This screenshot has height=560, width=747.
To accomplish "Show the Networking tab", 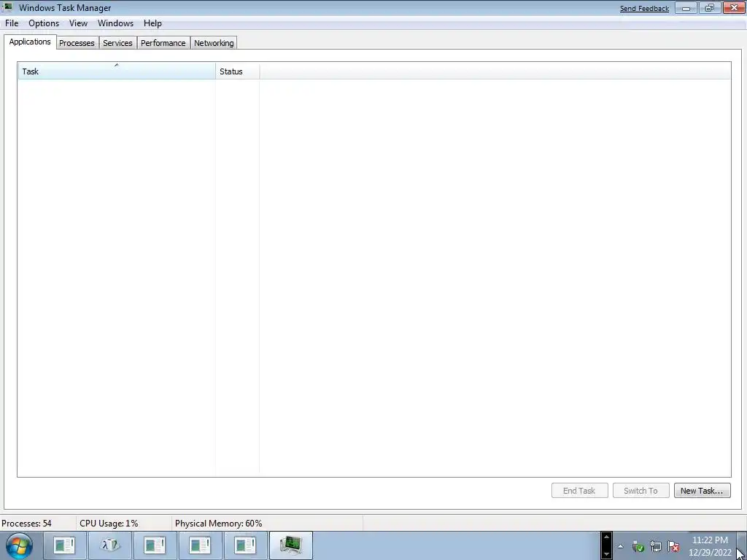I will click(x=214, y=43).
